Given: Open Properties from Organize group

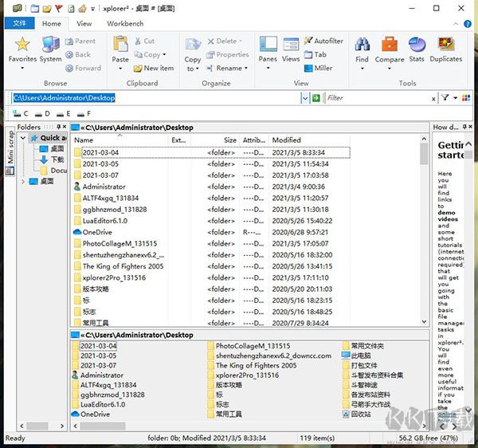Looking at the screenshot, I should tap(228, 54).
